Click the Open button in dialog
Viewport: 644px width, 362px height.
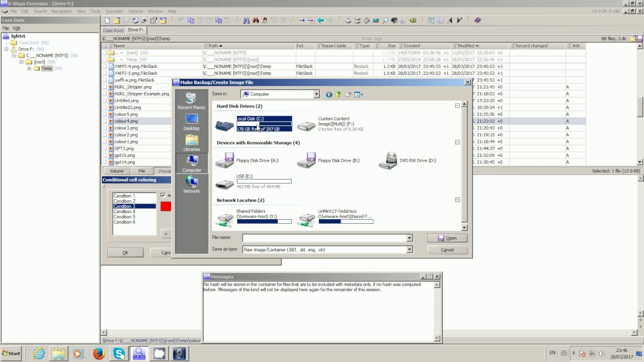coord(447,238)
